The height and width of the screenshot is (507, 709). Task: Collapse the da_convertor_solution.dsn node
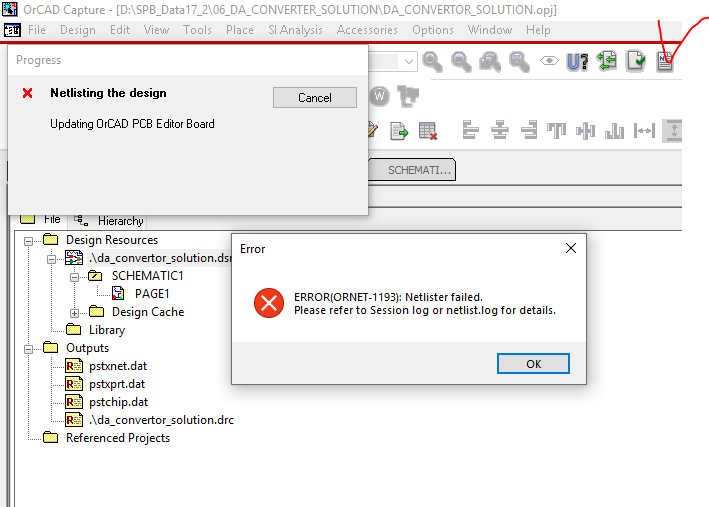click(x=52, y=259)
